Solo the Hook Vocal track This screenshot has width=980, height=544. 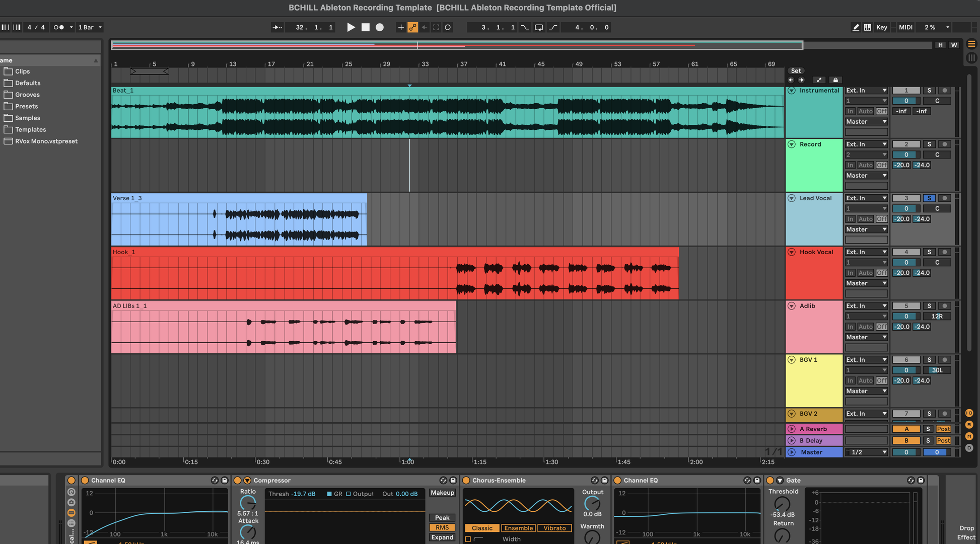point(929,252)
